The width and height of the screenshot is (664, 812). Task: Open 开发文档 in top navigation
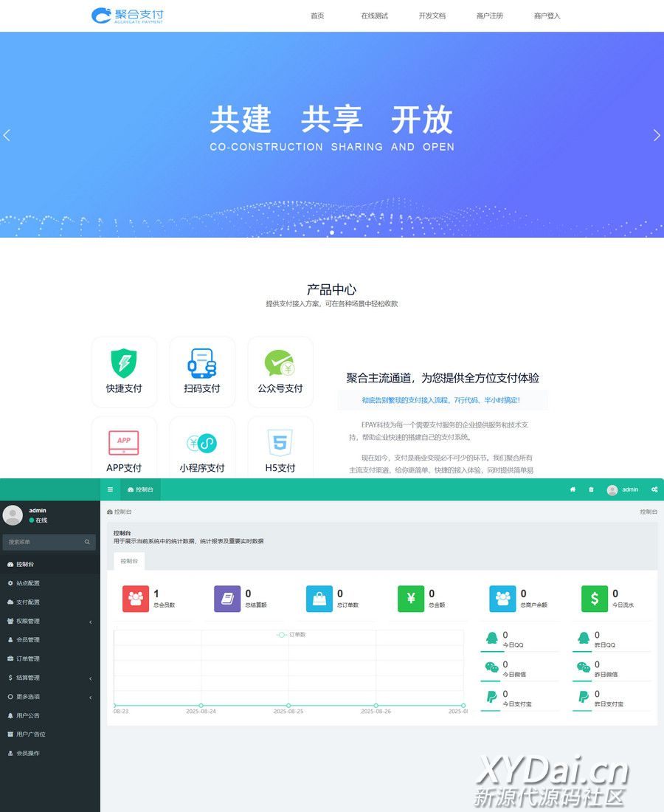[x=432, y=16]
